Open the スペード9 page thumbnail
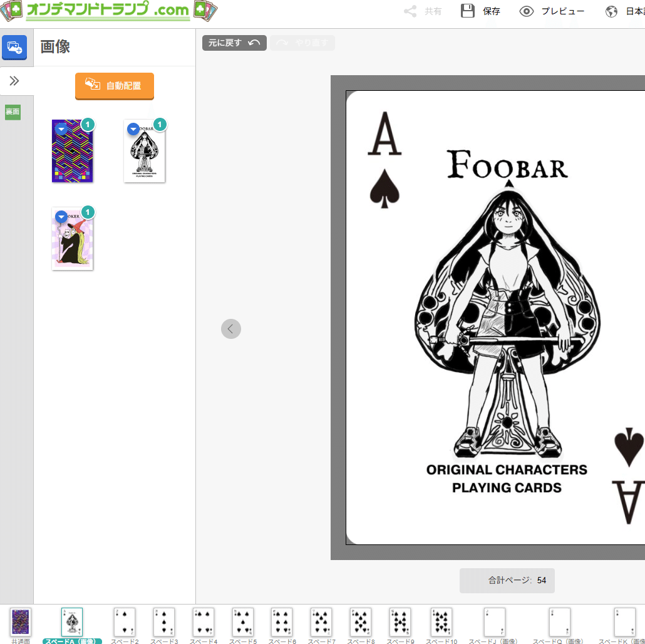The width and height of the screenshot is (645, 644). pos(400,622)
